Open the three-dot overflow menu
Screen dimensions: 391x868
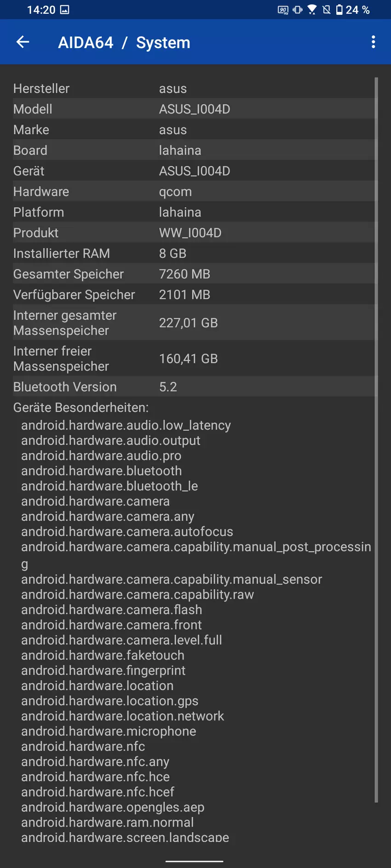(373, 42)
